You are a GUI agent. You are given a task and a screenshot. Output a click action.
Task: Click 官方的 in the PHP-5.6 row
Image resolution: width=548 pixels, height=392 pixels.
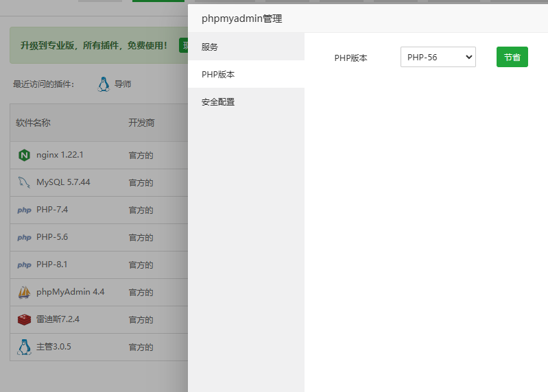click(141, 238)
